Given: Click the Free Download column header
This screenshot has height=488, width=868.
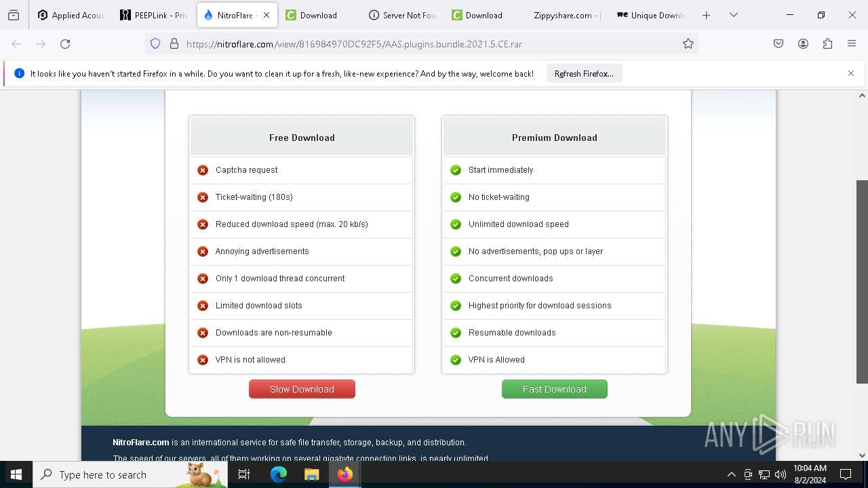Looking at the screenshot, I should coord(302,138).
